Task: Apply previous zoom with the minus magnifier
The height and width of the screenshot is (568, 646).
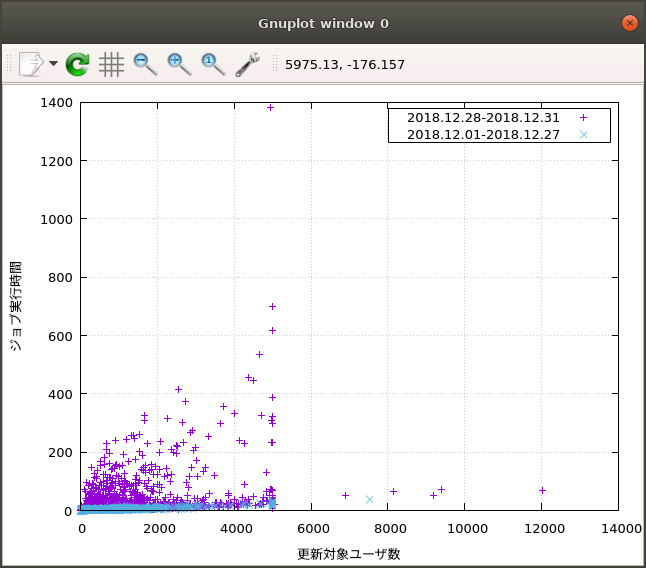Action: coord(145,65)
